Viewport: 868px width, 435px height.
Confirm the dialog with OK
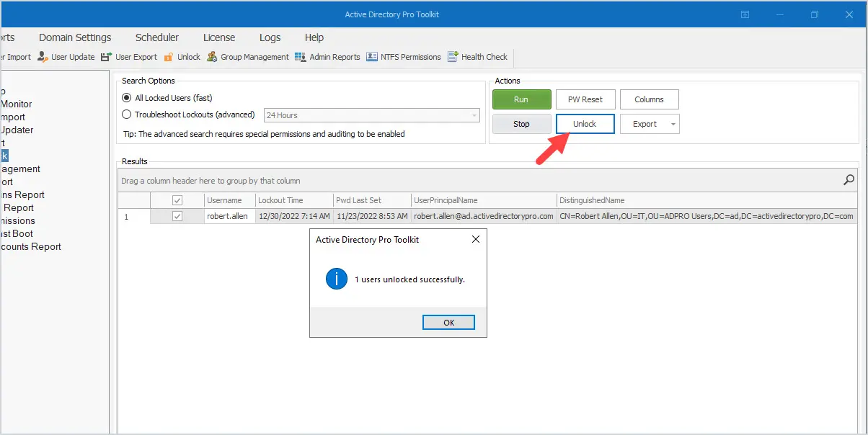(x=449, y=323)
